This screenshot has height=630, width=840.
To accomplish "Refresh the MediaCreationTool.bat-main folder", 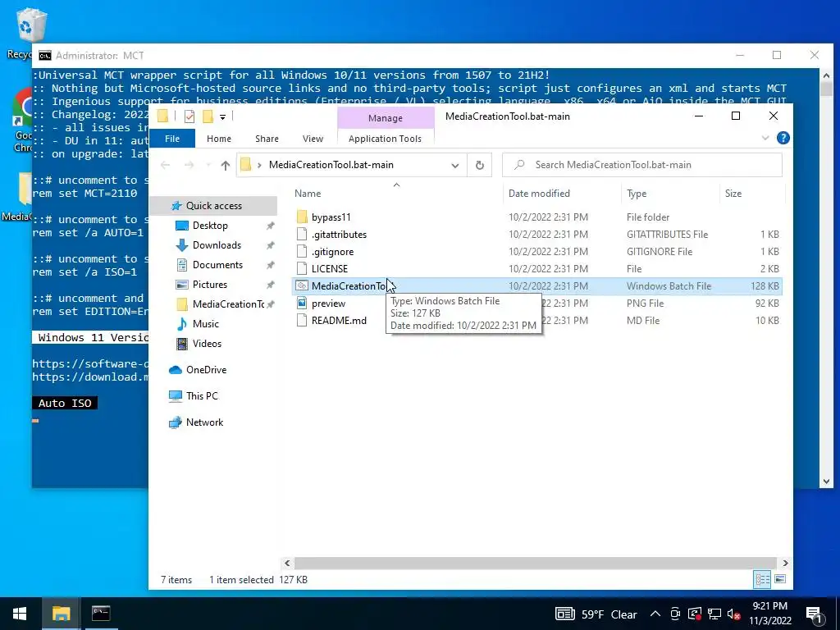I will 479,165.
